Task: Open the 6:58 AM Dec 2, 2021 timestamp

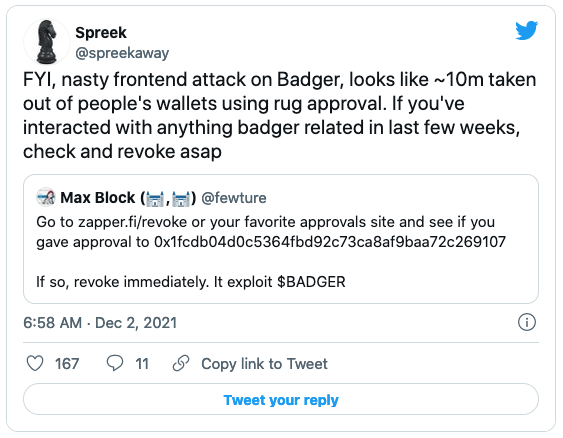Action: click(100, 322)
